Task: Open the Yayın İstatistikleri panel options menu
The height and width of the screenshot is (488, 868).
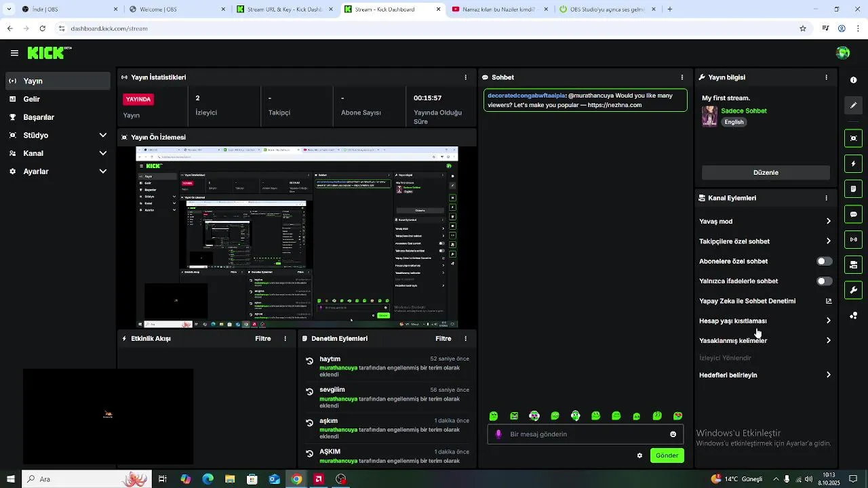Action: [465, 77]
